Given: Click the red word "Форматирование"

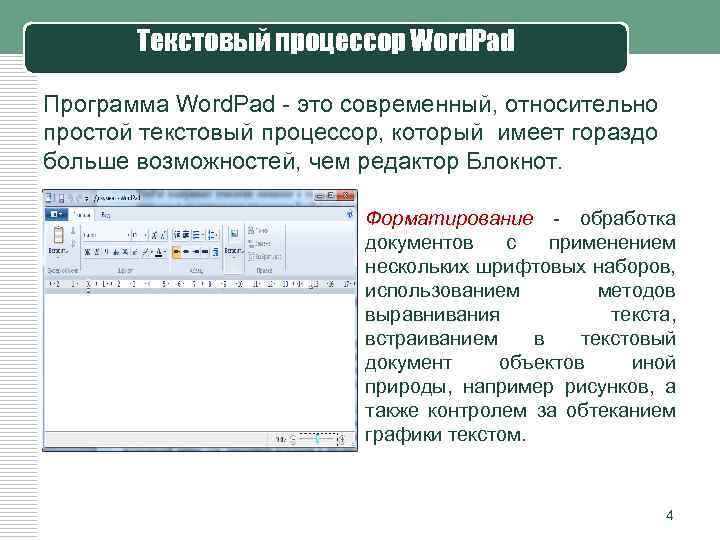Looking at the screenshot, I should tap(450, 218).
